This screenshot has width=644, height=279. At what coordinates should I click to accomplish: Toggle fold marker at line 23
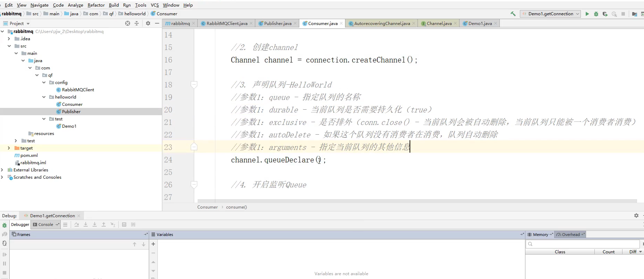pos(194,147)
